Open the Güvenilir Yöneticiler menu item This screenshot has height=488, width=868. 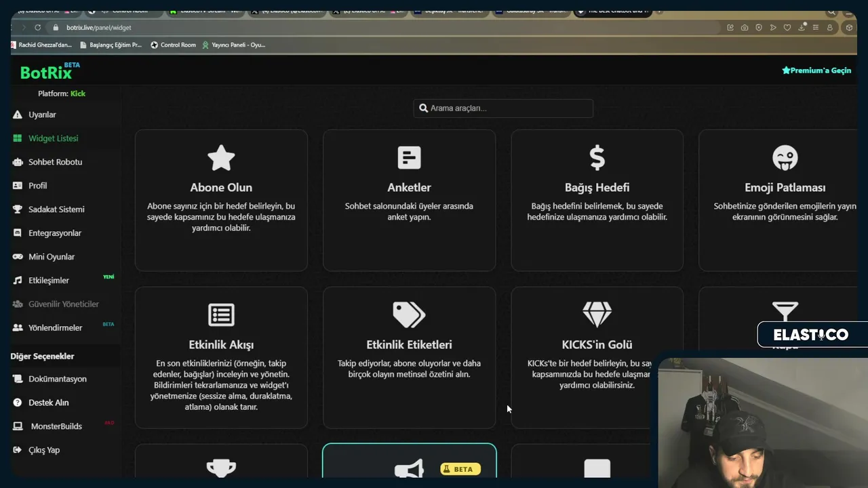click(x=63, y=304)
